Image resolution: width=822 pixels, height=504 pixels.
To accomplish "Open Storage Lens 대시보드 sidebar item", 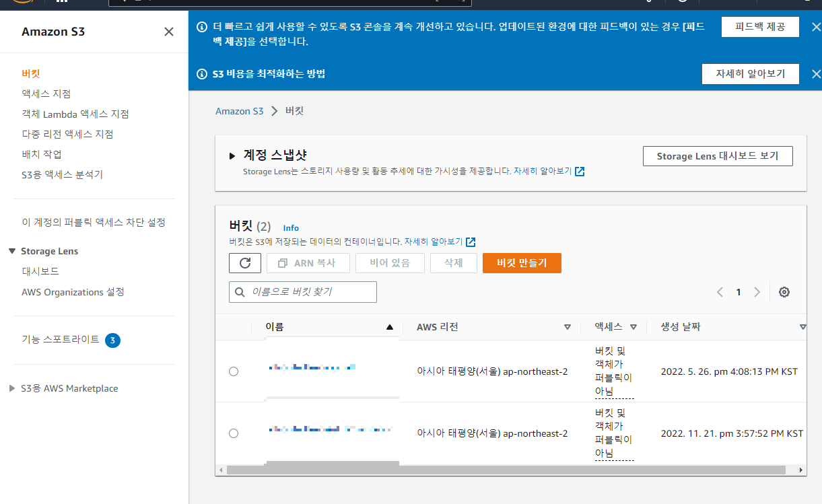I will [x=40, y=271].
